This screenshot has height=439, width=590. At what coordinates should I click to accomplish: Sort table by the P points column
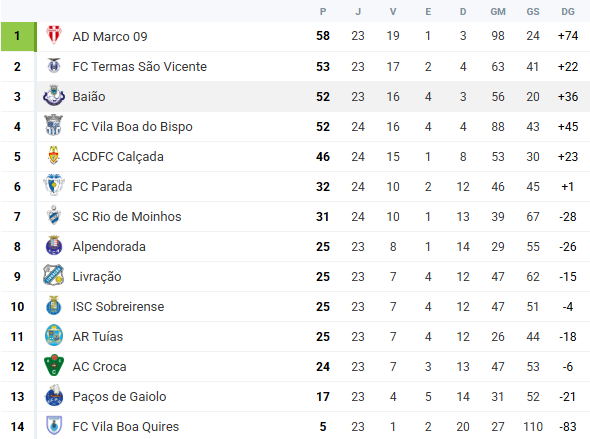pyautogui.click(x=323, y=12)
